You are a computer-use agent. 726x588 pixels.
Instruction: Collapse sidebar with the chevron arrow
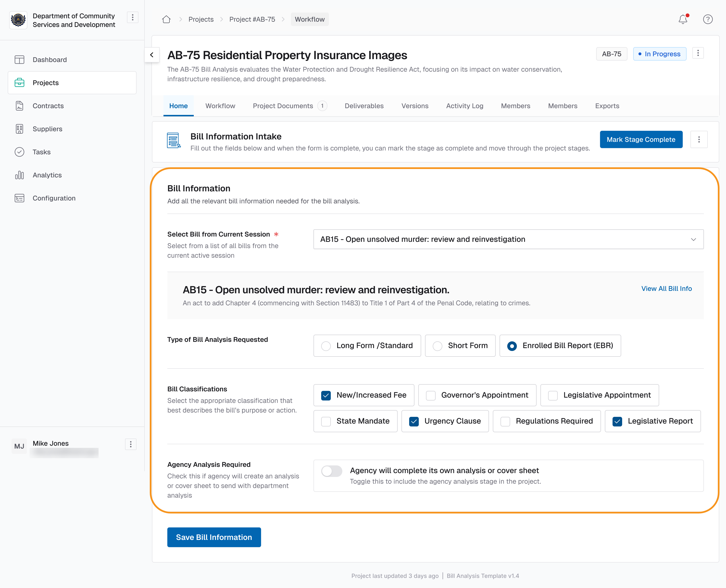(152, 55)
